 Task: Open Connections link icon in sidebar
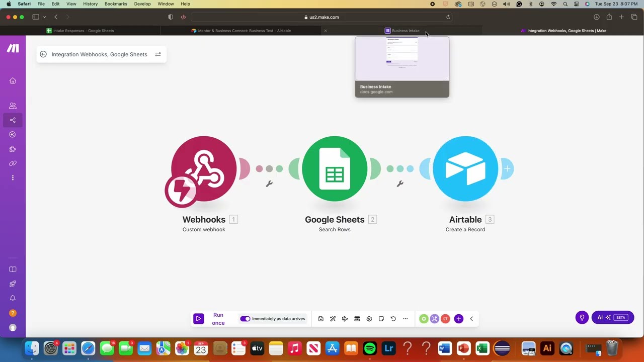coord(13,163)
